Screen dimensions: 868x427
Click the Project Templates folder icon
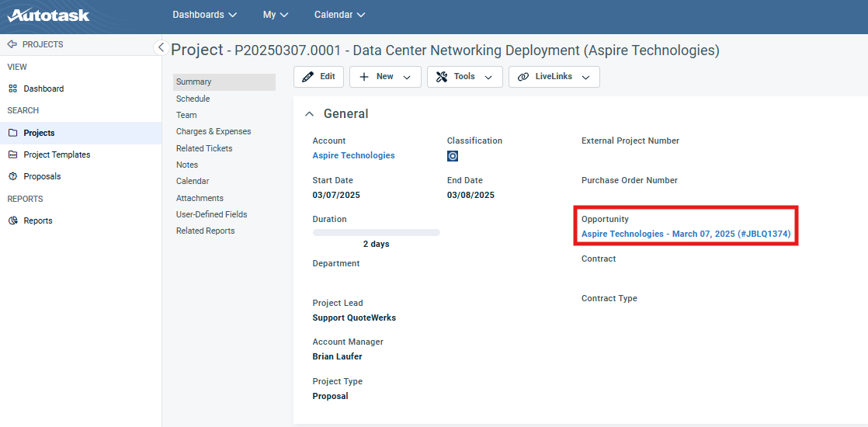click(12, 154)
